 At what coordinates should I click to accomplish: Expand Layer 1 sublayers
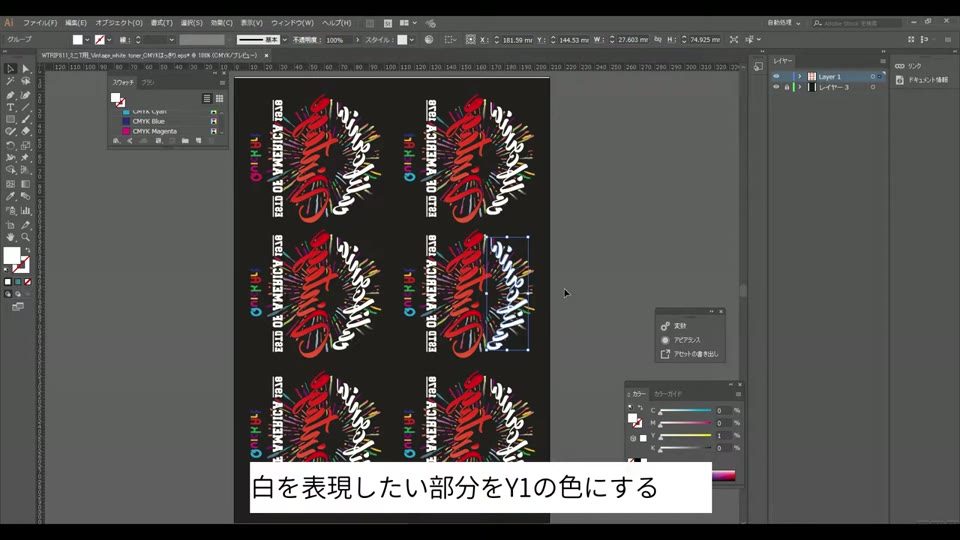799,77
